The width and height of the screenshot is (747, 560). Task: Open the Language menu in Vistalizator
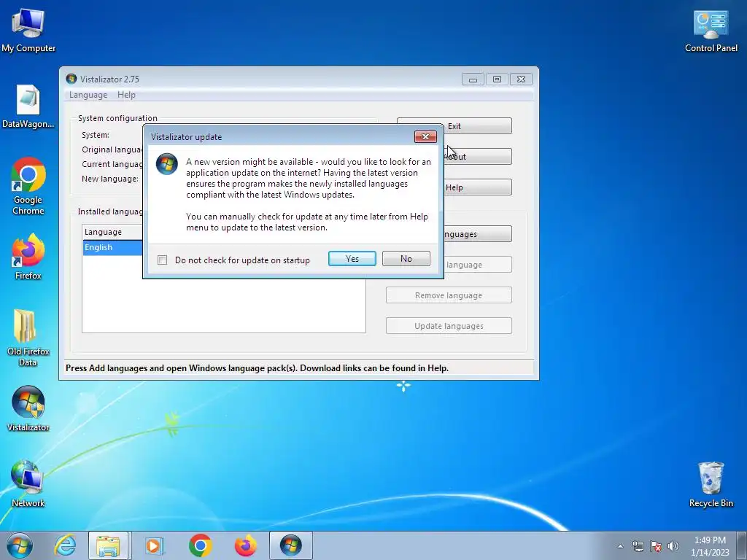[88, 95]
